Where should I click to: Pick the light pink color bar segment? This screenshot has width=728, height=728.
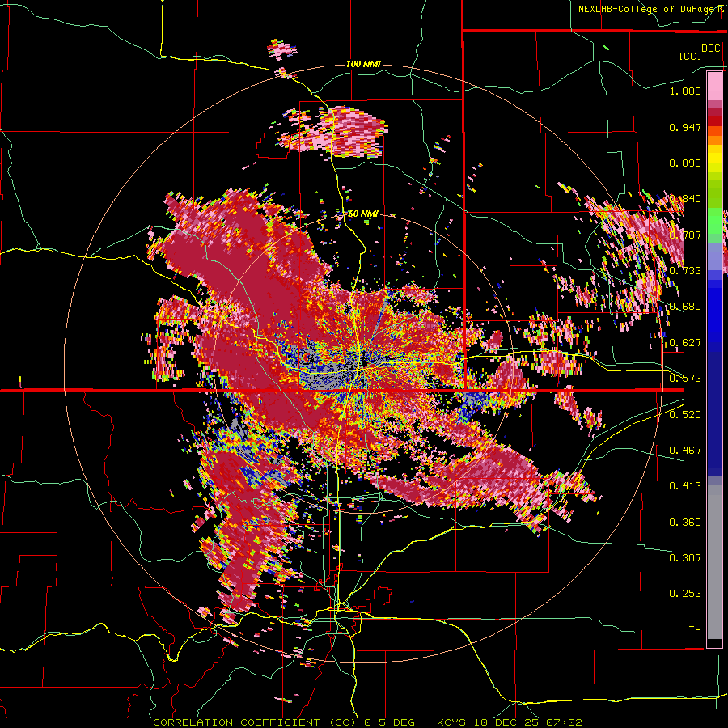pos(714,86)
